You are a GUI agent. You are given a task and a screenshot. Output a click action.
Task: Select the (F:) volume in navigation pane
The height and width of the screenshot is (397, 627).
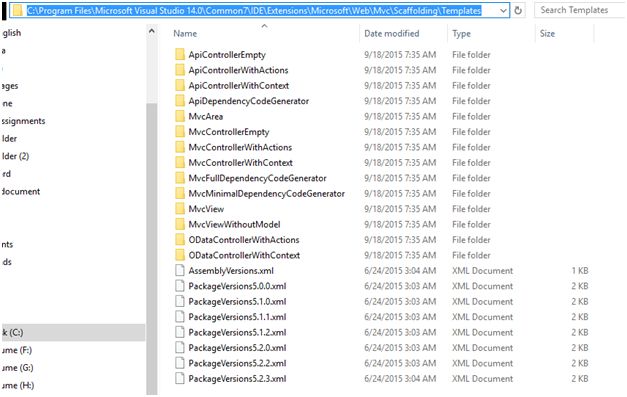(x=17, y=350)
